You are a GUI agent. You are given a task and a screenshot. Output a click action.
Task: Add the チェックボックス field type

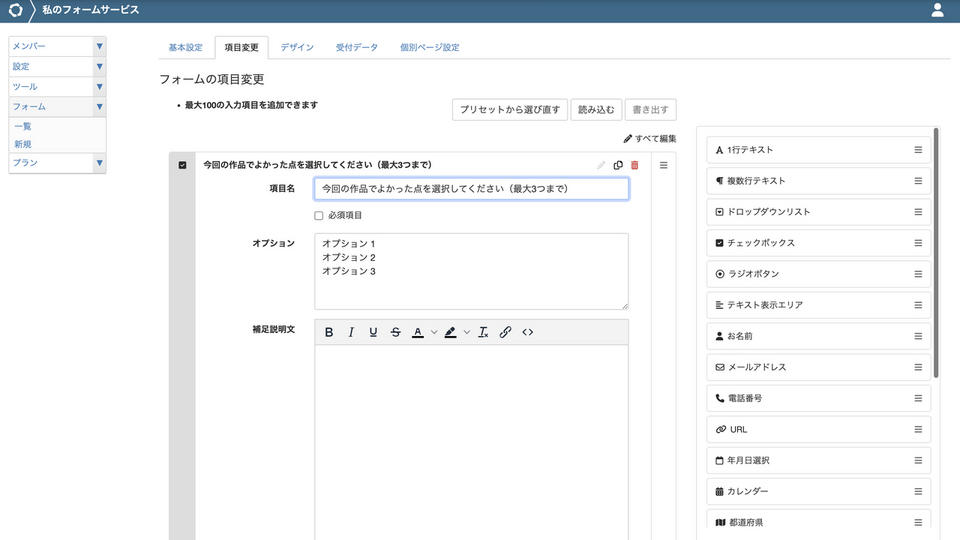coord(819,243)
